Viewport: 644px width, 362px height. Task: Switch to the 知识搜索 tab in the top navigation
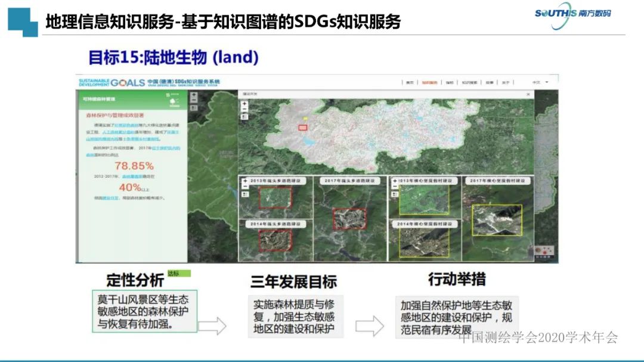471,82
